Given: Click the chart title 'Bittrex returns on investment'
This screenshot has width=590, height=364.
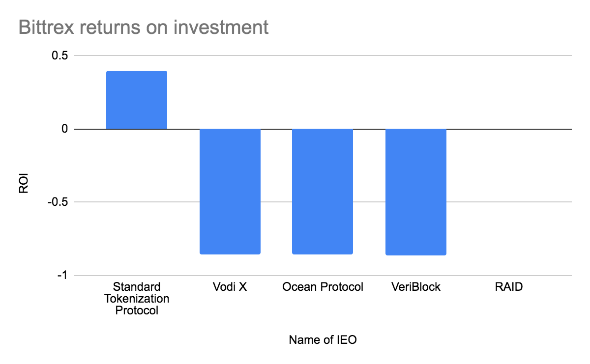Looking at the screenshot, I should (144, 27).
